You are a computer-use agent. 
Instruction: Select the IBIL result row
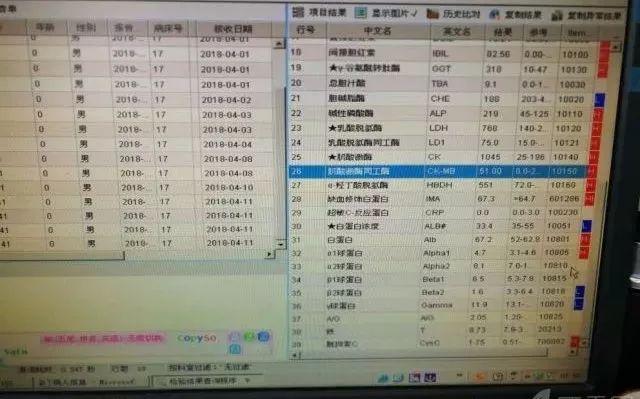point(443,53)
